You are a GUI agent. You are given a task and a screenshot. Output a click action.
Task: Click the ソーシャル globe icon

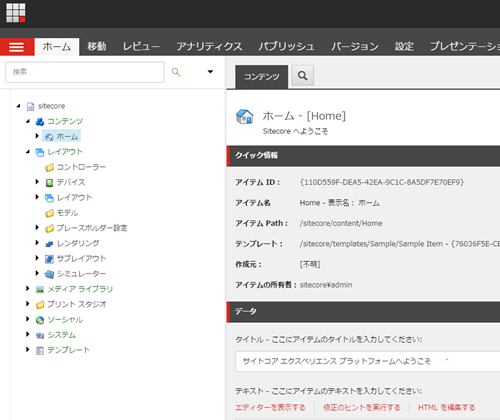point(40,320)
